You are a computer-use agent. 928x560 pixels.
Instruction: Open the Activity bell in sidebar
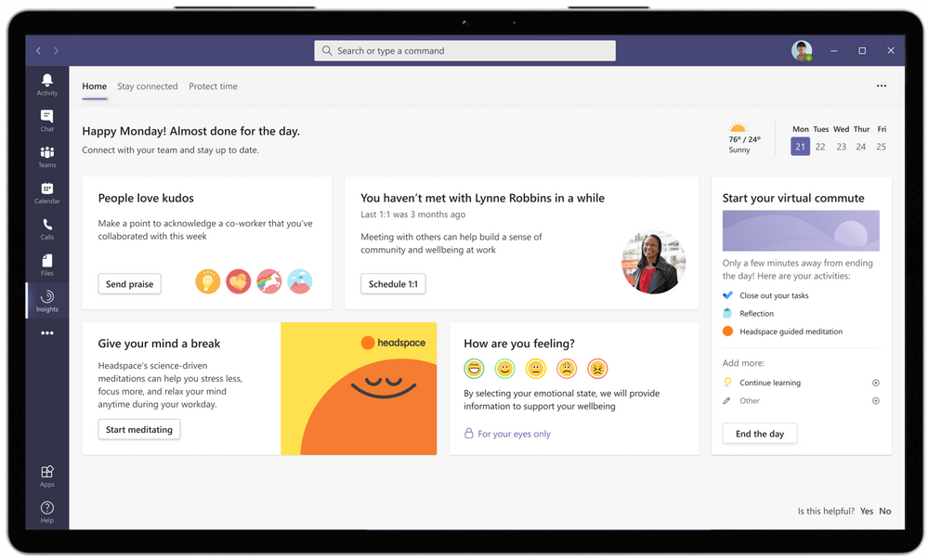click(46, 85)
